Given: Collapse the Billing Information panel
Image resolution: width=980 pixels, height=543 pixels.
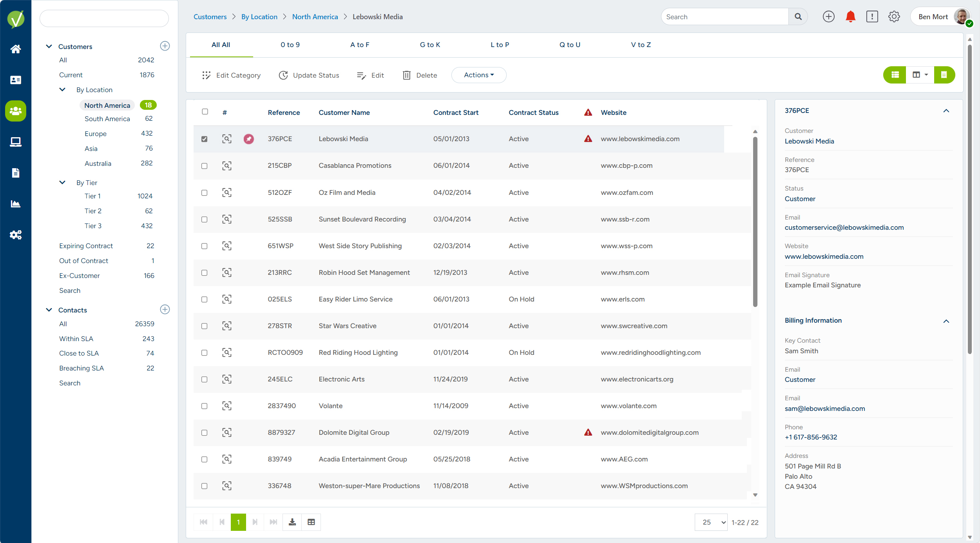Looking at the screenshot, I should [x=946, y=321].
